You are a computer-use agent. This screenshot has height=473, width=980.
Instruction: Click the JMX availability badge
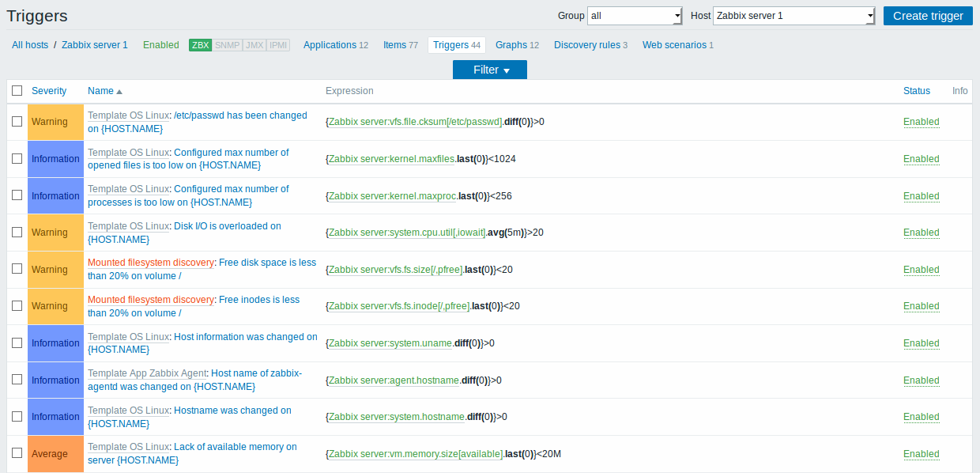tap(254, 45)
